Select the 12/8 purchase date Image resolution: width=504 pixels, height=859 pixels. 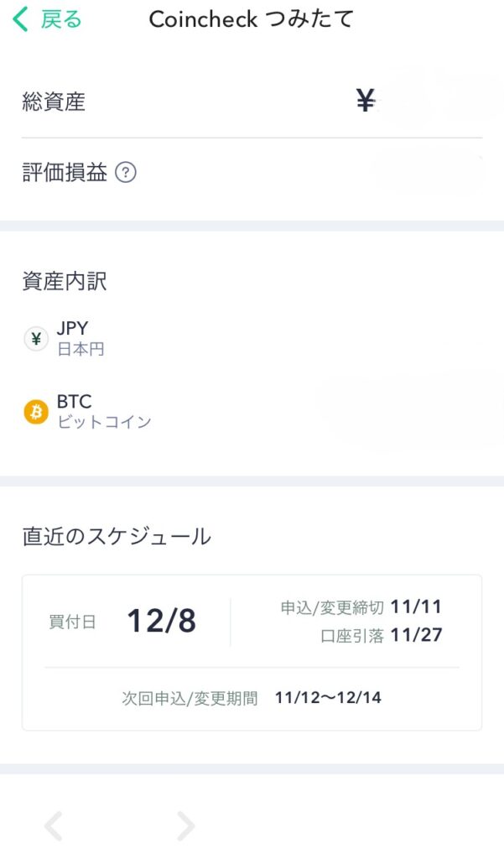[161, 622]
